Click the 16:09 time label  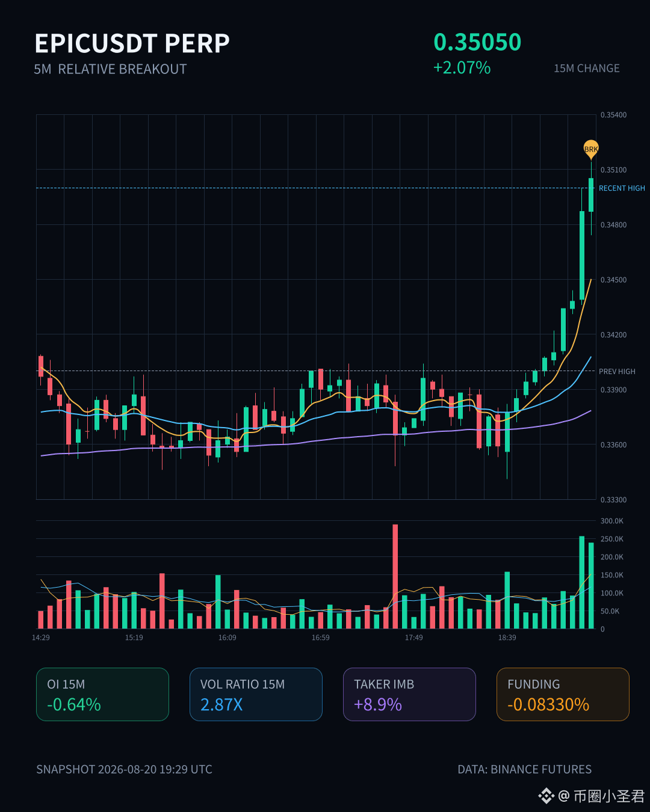pos(227,638)
